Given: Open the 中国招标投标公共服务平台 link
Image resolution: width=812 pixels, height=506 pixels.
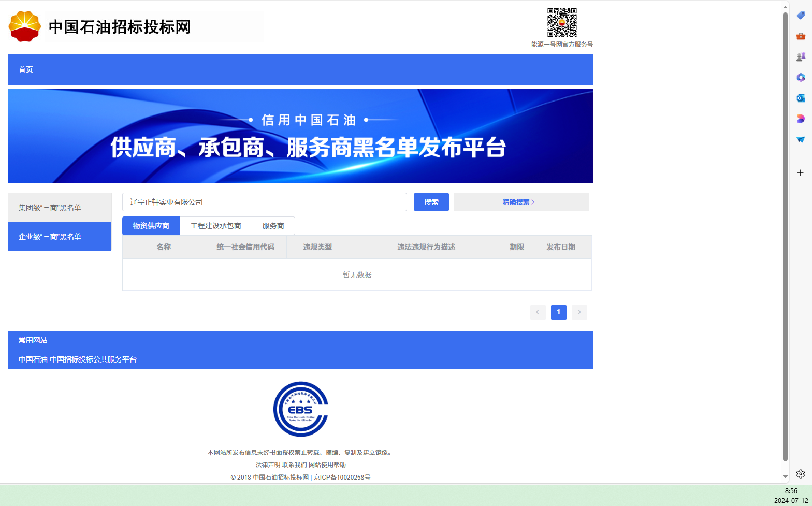Looking at the screenshot, I should point(93,359).
